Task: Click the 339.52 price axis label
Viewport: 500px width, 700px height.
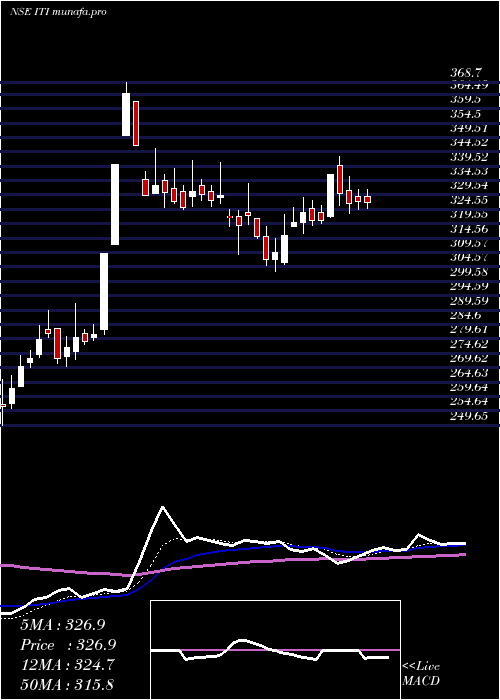Action: [x=468, y=157]
